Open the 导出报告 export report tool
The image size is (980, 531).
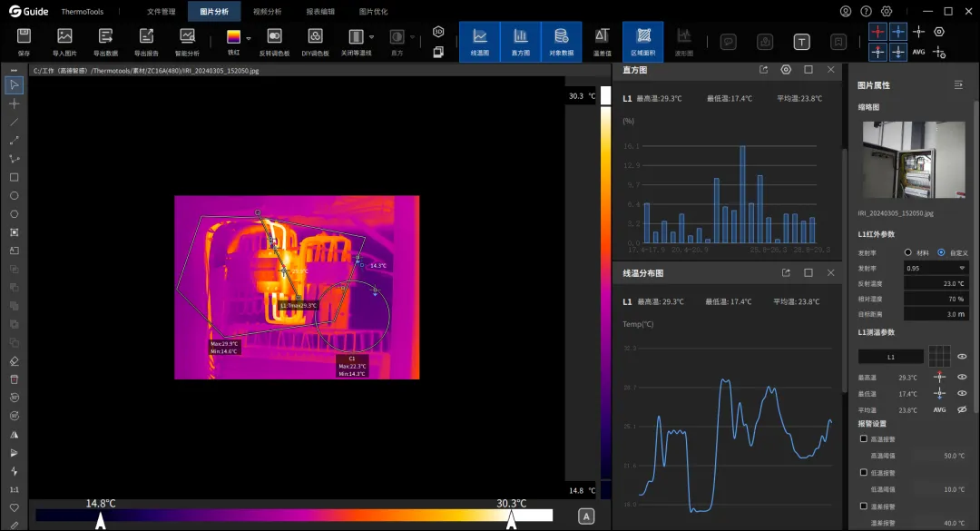(146, 36)
